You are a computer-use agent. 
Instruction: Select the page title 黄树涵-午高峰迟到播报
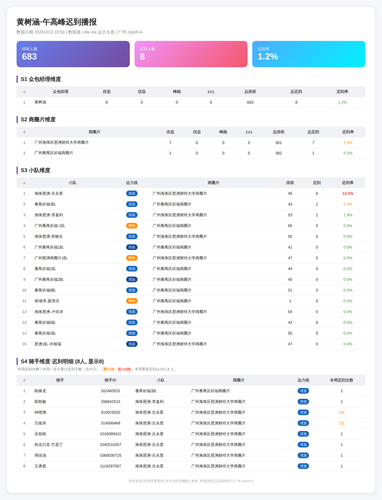click(x=57, y=22)
